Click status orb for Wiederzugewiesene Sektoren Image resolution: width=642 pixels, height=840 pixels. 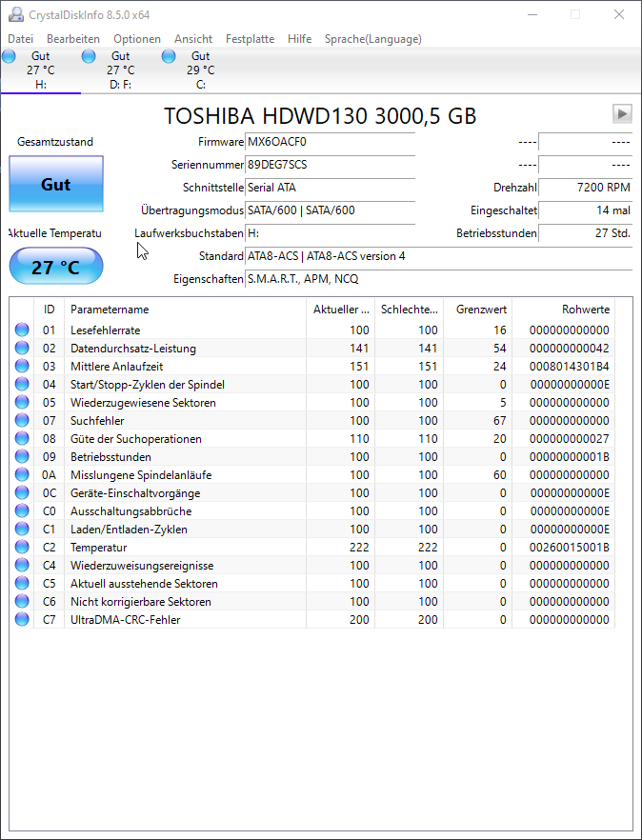[x=22, y=402]
